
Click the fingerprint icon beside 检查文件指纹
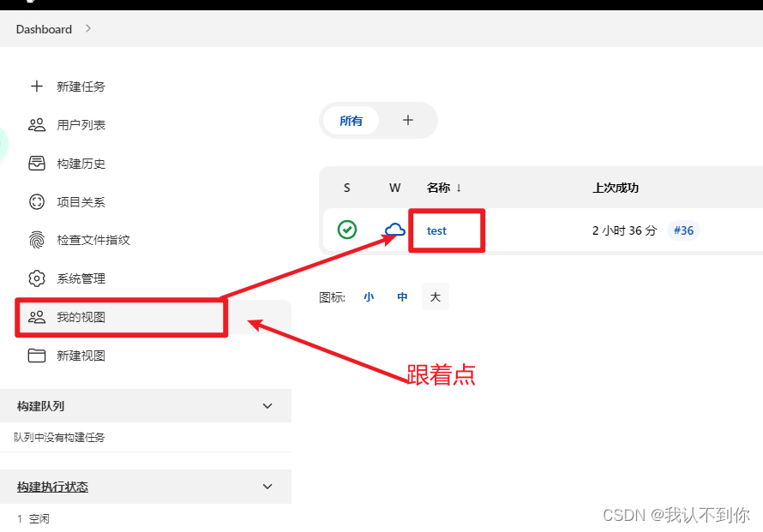click(37, 240)
